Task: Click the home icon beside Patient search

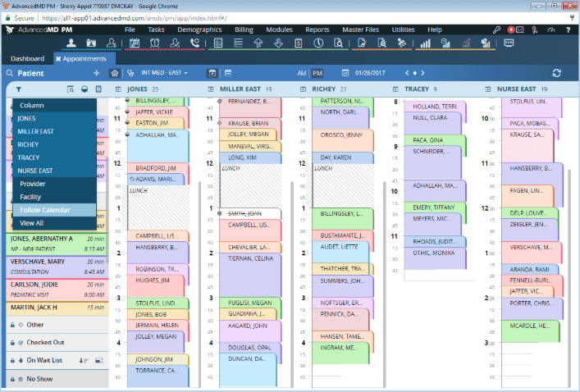Action: pyautogui.click(x=114, y=73)
